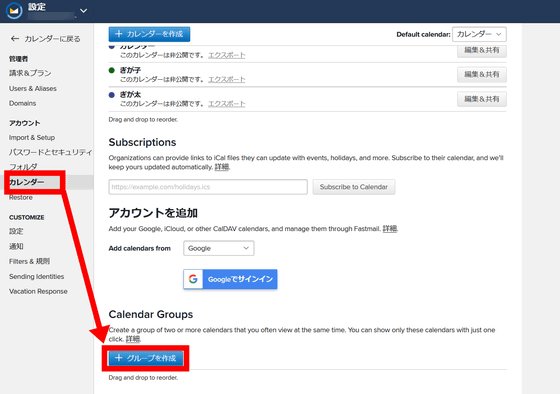The width and height of the screenshot is (560, 394).
Task: Click the blue color dot of ぎが太
Action: pyautogui.click(x=112, y=95)
